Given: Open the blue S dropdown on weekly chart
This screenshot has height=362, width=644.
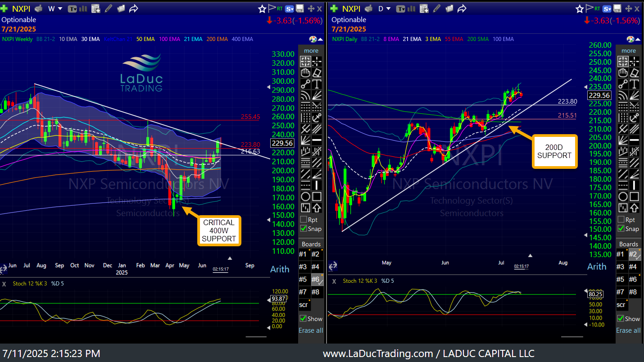Looking at the screenshot, I should (x=290, y=9).
